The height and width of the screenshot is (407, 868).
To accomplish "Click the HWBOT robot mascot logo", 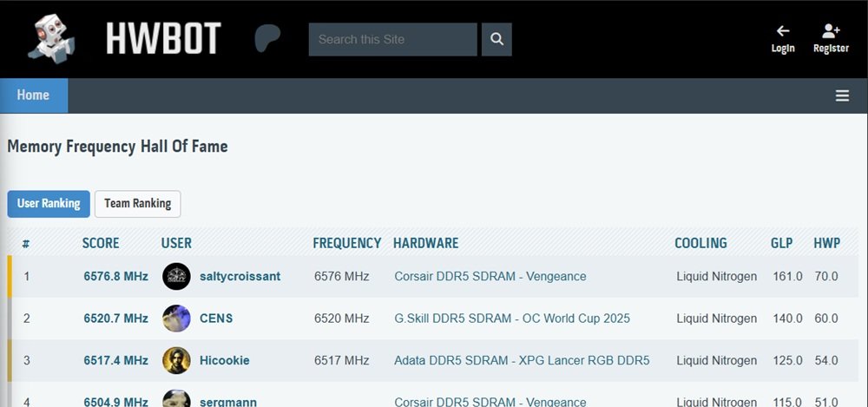I will coord(51,39).
